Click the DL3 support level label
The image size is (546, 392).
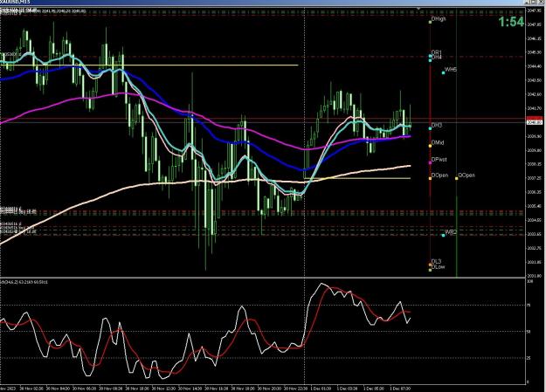coord(436,261)
